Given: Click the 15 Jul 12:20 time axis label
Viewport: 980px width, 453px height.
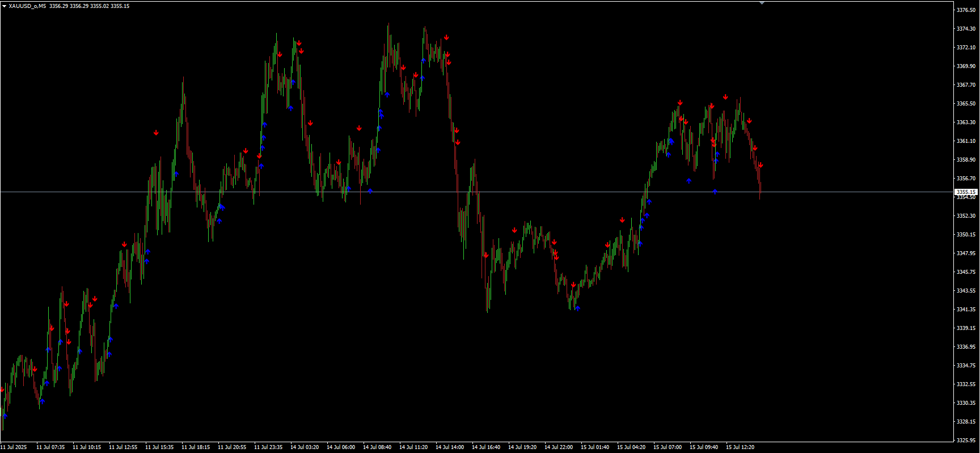Looking at the screenshot, I should [740, 447].
